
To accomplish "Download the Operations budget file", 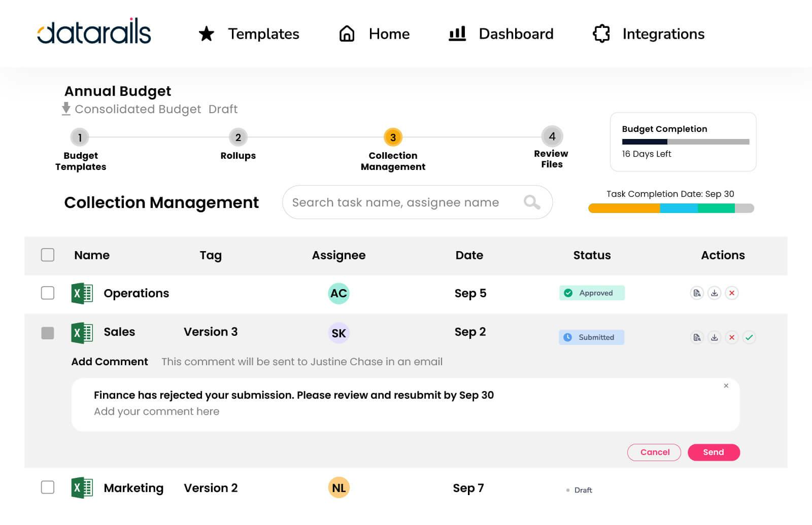I will click(x=714, y=293).
